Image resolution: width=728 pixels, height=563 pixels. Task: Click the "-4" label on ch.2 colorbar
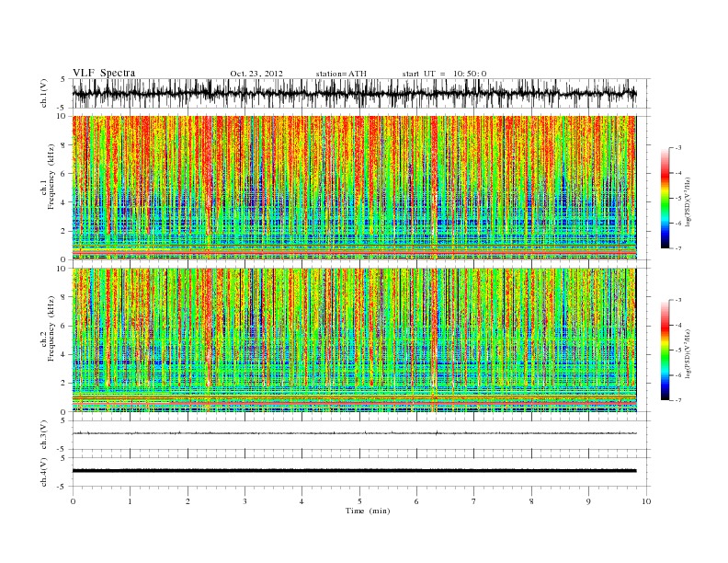(x=678, y=325)
